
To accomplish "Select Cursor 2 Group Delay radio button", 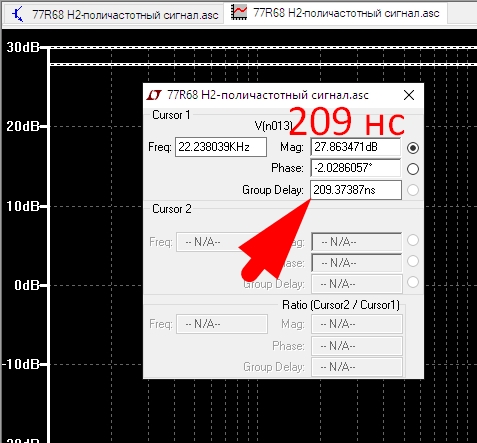I will 413,282.
